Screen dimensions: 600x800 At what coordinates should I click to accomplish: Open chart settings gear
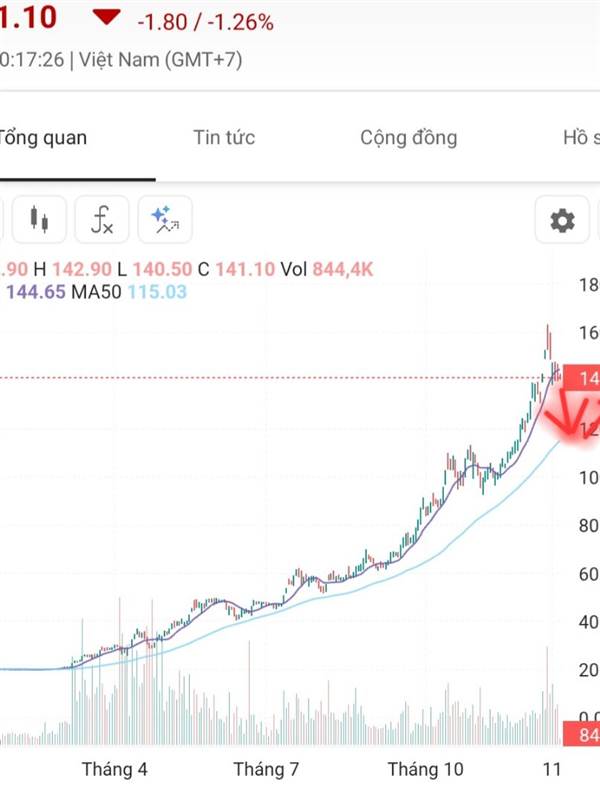(563, 220)
